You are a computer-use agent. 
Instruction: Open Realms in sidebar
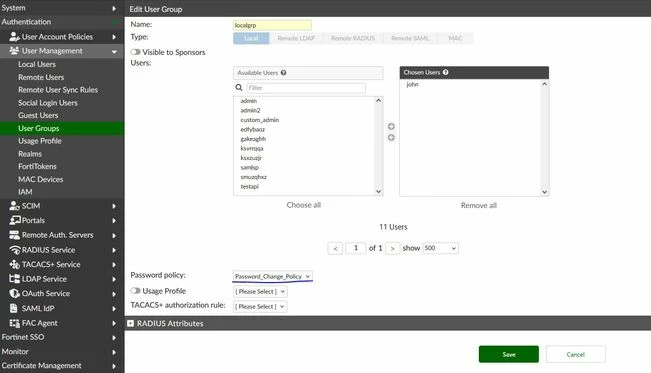tap(30, 154)
